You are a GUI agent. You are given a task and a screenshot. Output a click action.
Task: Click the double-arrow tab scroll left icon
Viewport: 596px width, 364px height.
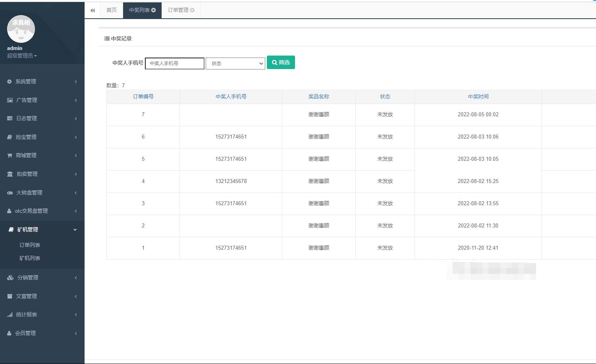[x=93, y=10]
